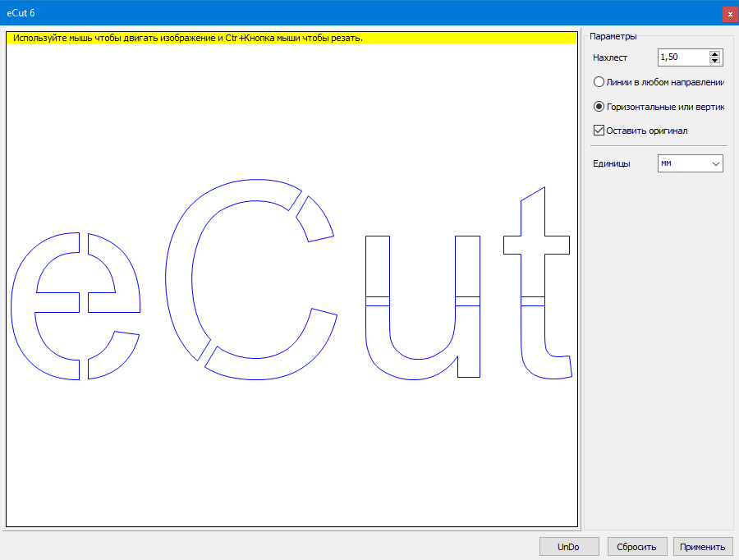Decrease Нахлест value with down arrow

715,61
